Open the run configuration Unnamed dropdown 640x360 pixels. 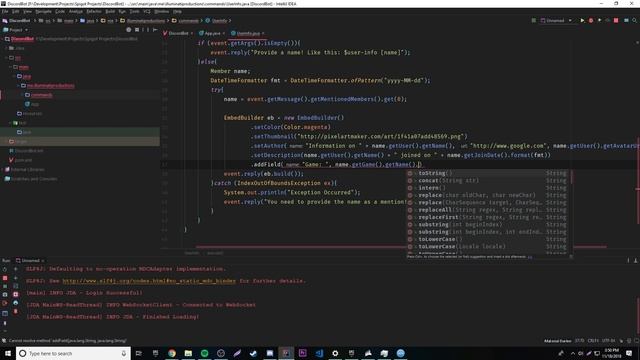pos(556,20)
